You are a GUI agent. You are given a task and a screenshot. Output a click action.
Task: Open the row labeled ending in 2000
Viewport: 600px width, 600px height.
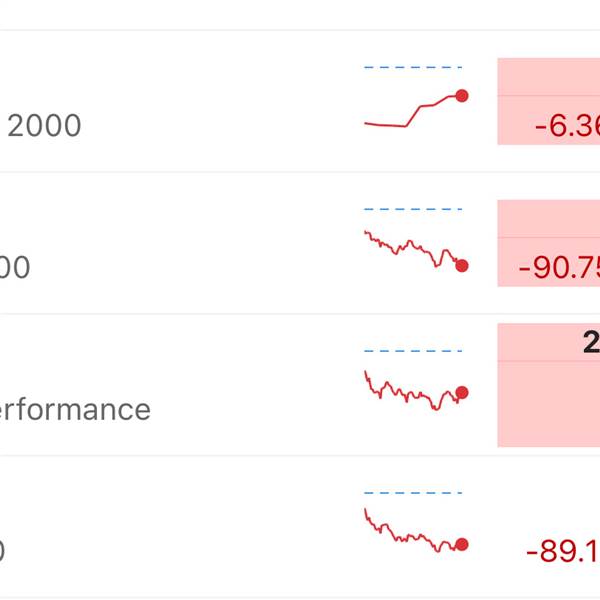[x=300, y=101]
